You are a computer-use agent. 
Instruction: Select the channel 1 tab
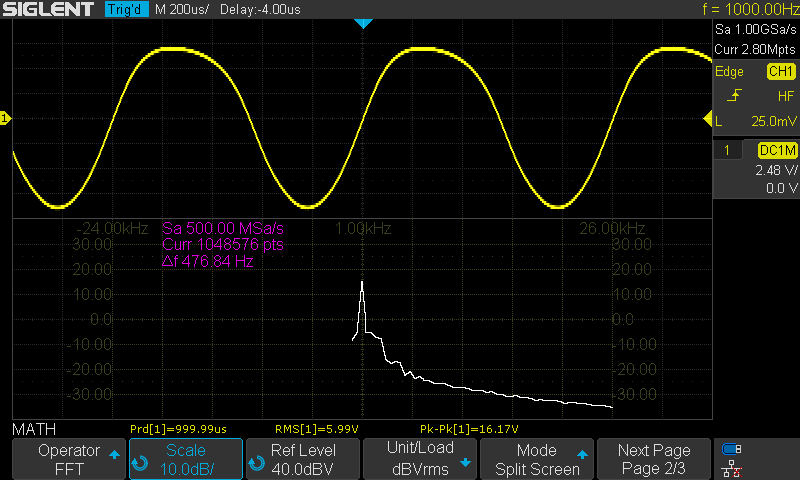[729, 150]
